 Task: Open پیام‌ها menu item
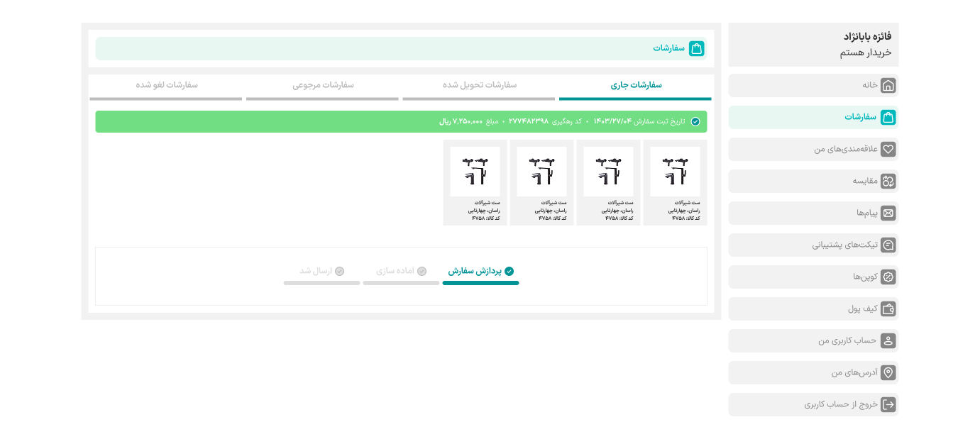(813, 213)
